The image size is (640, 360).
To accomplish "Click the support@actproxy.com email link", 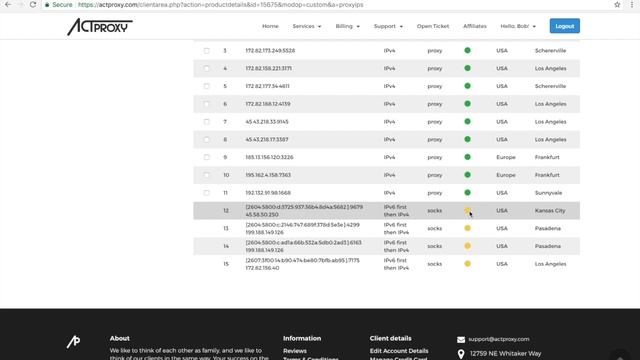I will pyautogui.click(x=499, y=339).
